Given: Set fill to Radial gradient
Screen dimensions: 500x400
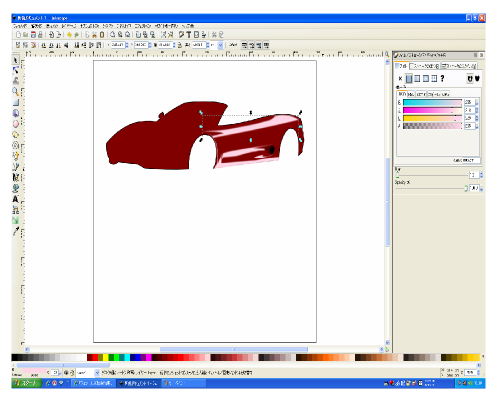Looking at the screenshot, I should [426, 79].
